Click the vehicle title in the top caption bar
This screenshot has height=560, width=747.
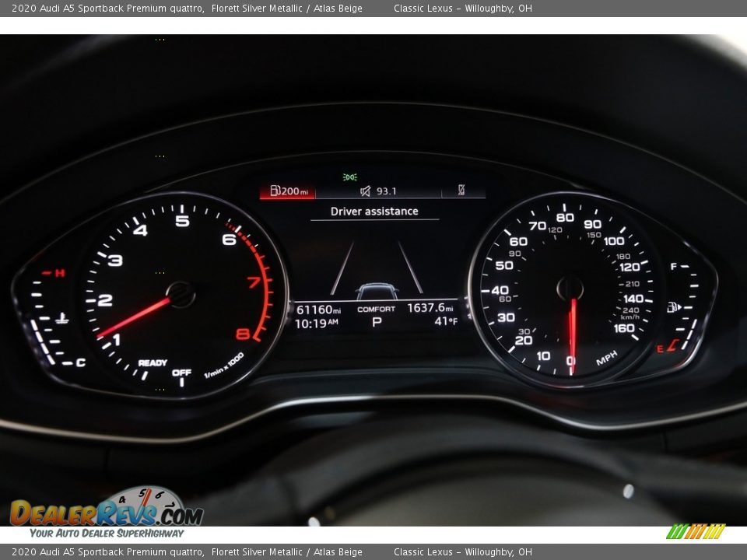pyautogui.click(x=107, y=8)
